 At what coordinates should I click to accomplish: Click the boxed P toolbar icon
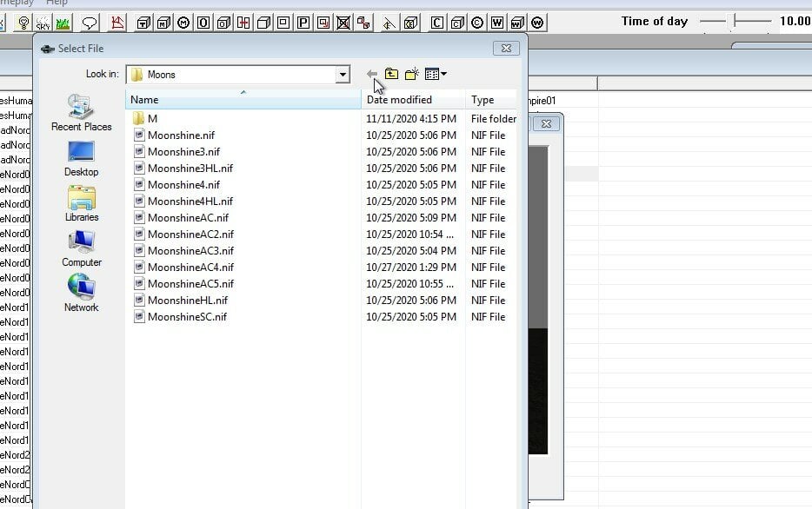(x=303, y=23)
